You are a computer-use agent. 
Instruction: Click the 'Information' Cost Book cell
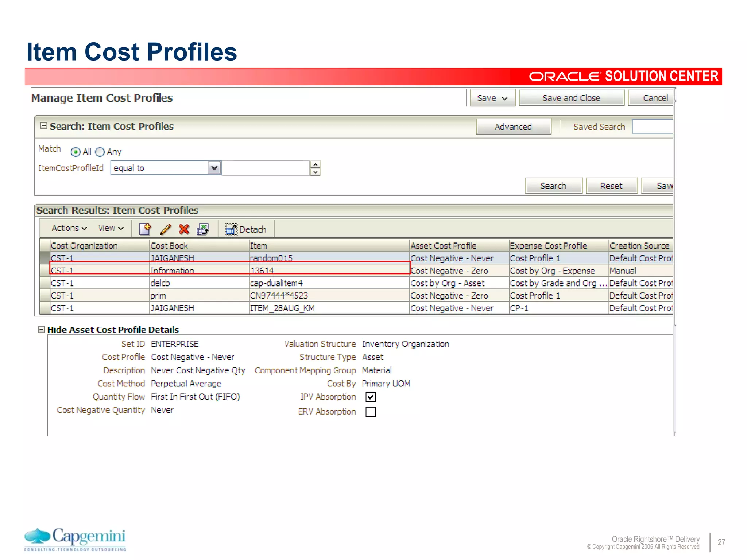pyautogui.click(x=199, y=271)
